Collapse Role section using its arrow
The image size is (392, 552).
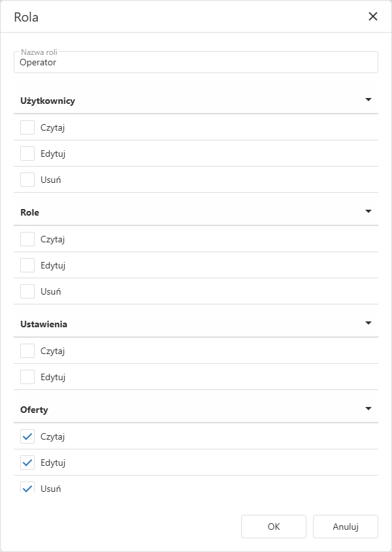pyautogui.click(x=368, y=212)
